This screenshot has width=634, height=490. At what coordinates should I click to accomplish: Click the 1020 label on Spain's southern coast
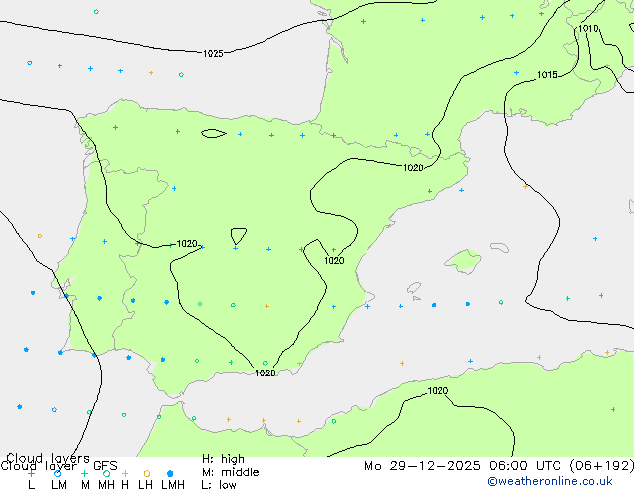pyautogui.click(x=265, y=373)
